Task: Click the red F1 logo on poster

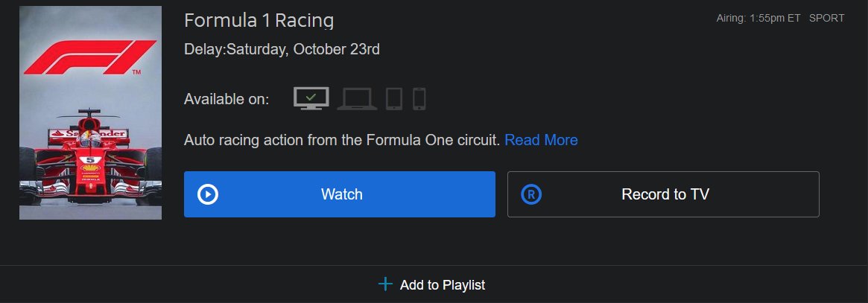Action: (89, 57)
